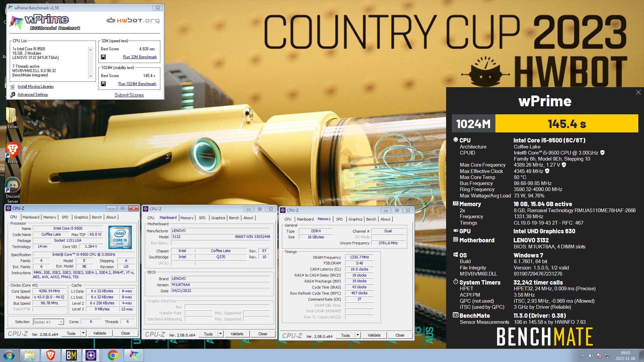Viewport: 644px width, 362px height.
Task: Click the HWBOT.org logo in wPrime
Action: point(133,20)
